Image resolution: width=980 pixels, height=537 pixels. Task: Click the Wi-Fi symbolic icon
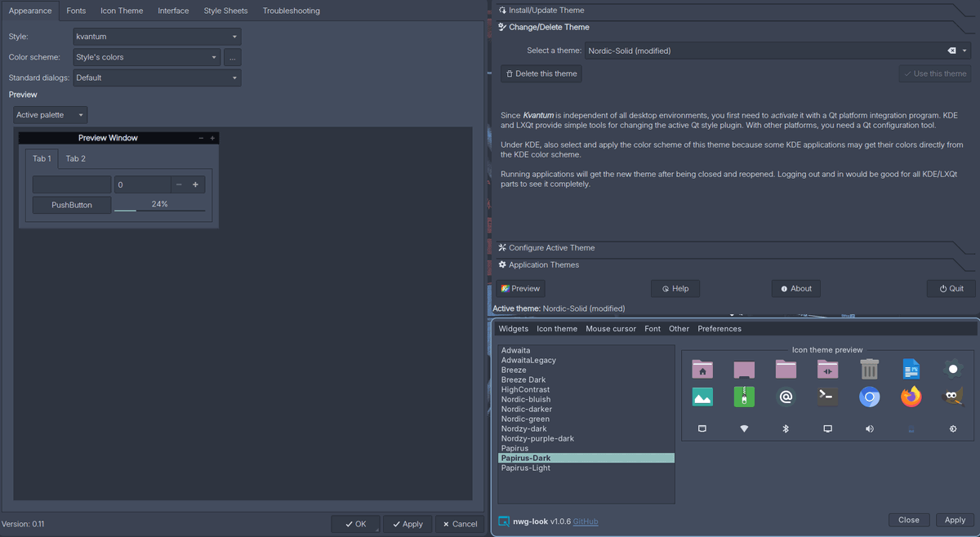tap(744, 428)
